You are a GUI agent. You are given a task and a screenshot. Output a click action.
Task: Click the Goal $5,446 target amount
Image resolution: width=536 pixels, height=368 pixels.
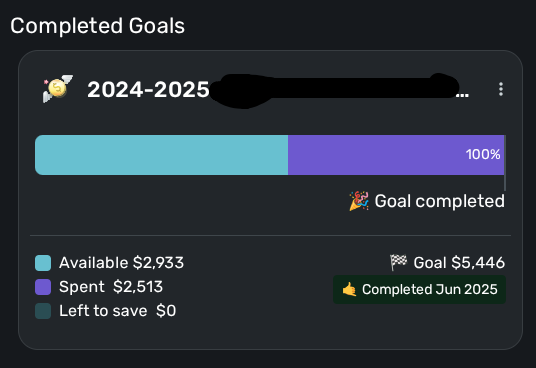tap(459, 263)
